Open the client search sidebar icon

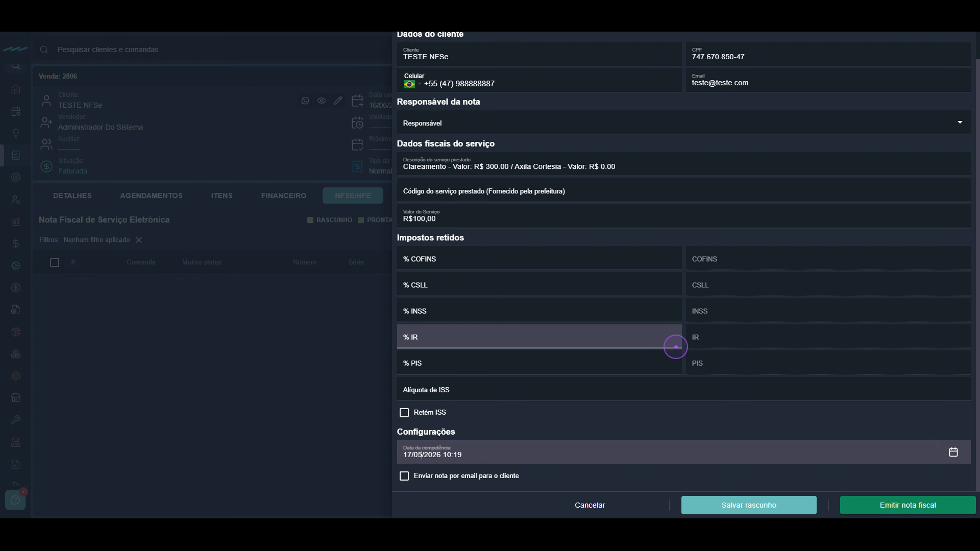point(16,199)
